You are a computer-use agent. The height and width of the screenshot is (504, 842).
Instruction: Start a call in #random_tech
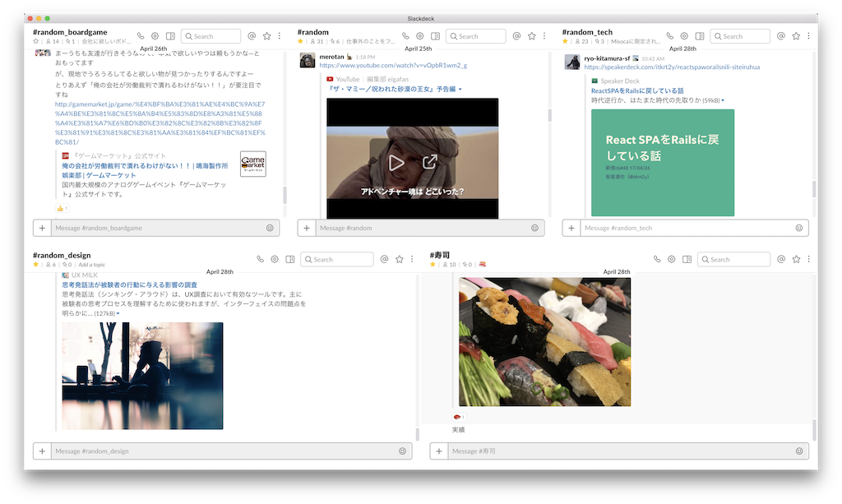669,36
